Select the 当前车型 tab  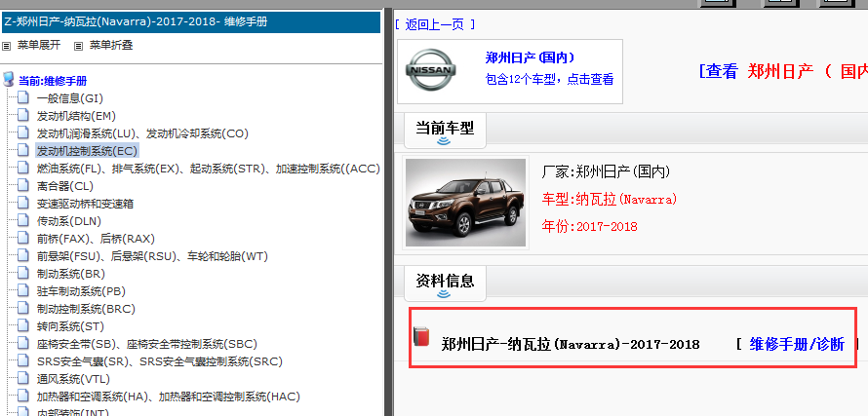(445, 129)
